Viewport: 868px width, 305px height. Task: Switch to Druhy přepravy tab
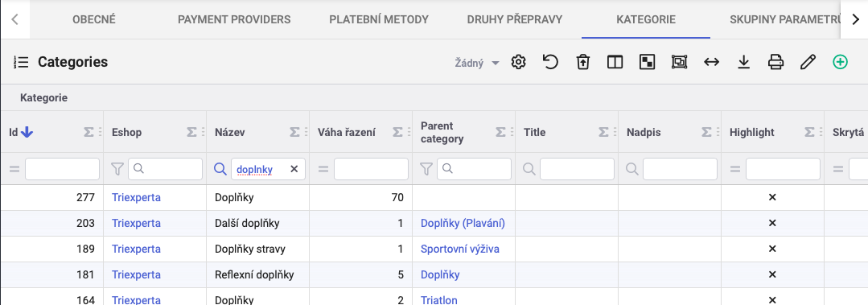click(x=515, y=19)
